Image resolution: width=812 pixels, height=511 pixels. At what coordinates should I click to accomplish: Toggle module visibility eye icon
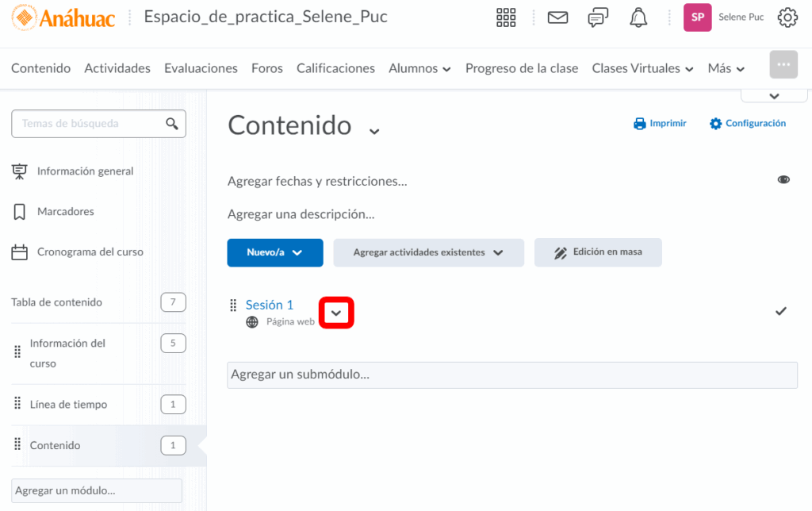(x=783, y=180)
